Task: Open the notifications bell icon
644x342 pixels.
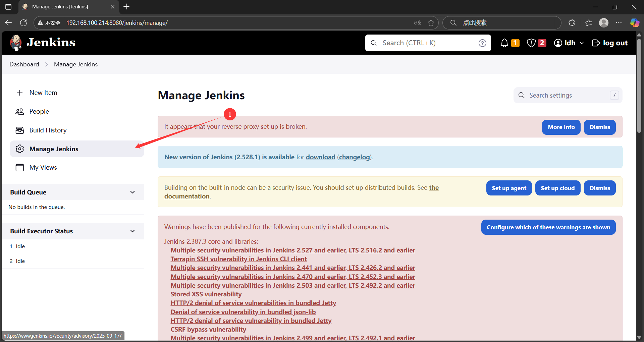Action: click(x=504, y=43)
